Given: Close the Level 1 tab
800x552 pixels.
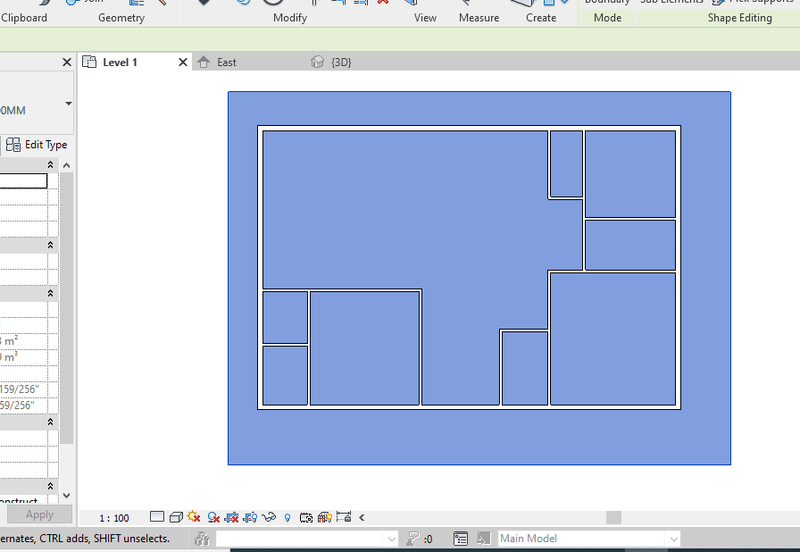Looking at the screenshot, I should (183, 62).
